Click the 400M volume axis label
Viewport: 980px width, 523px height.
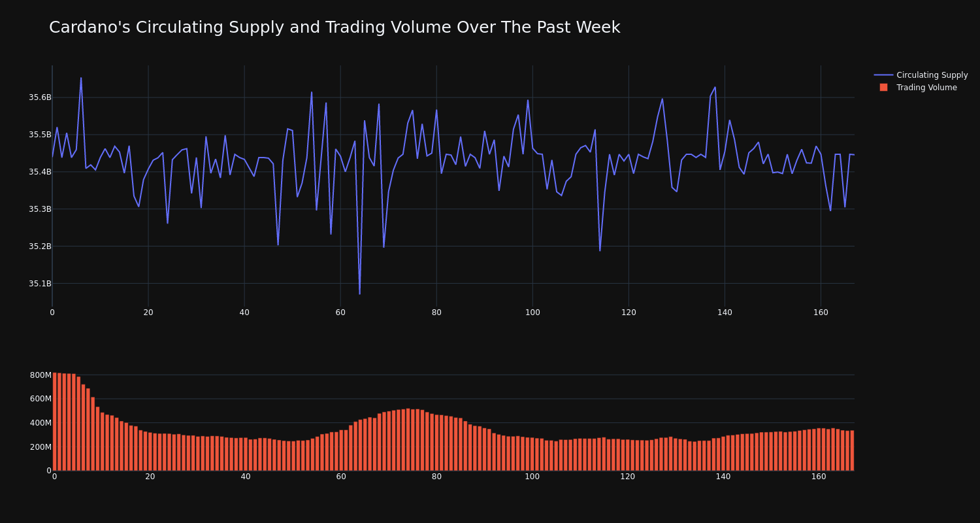pos(40,423)
